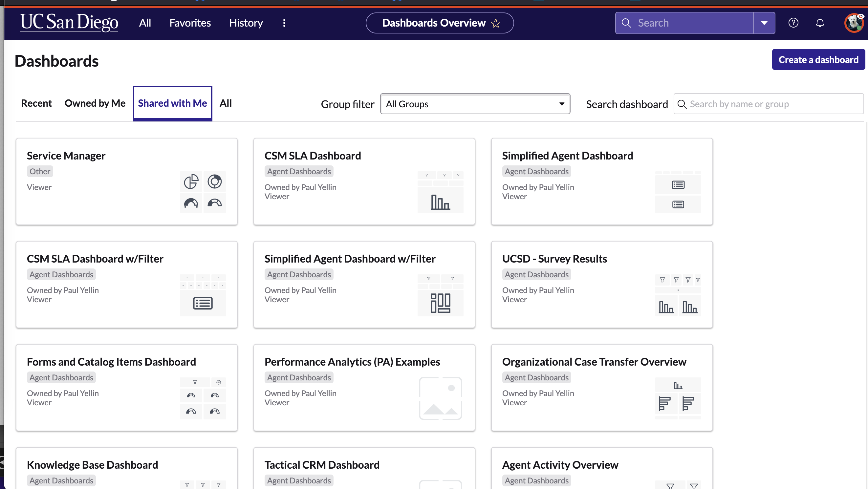The width and height of the screenshot is (868, 489).
Task: Click the gauge icon on Service Manager card
Action: (191, 203)
